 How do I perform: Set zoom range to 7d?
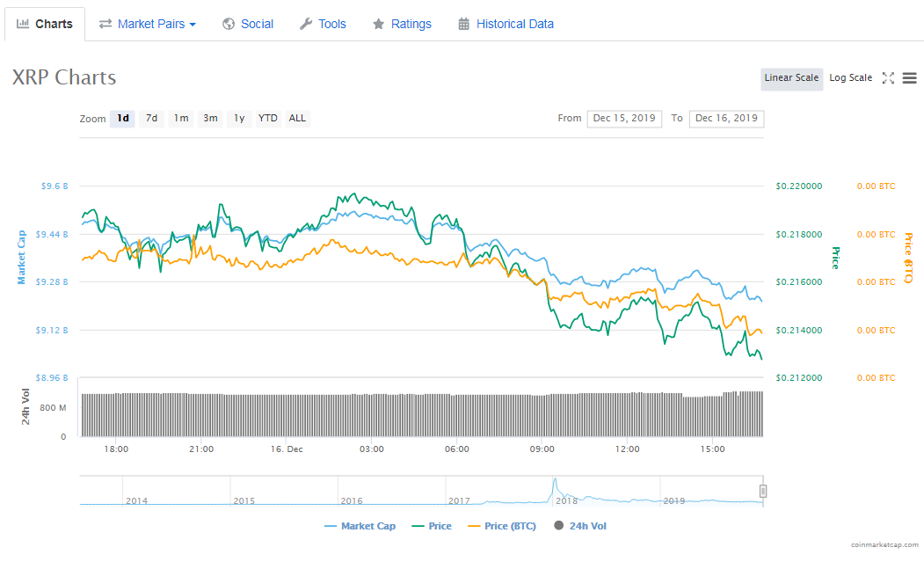[x=152, y=118]
